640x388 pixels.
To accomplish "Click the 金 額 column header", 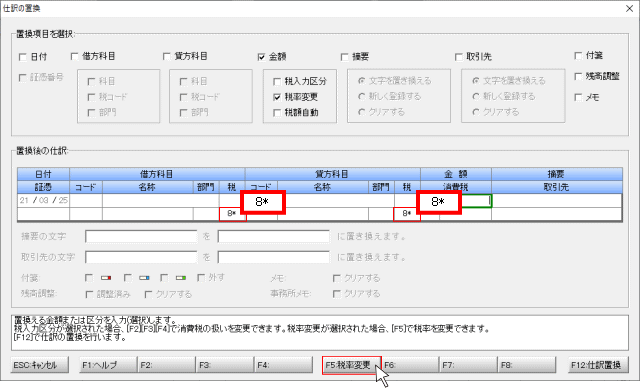I will coord(456,174).
